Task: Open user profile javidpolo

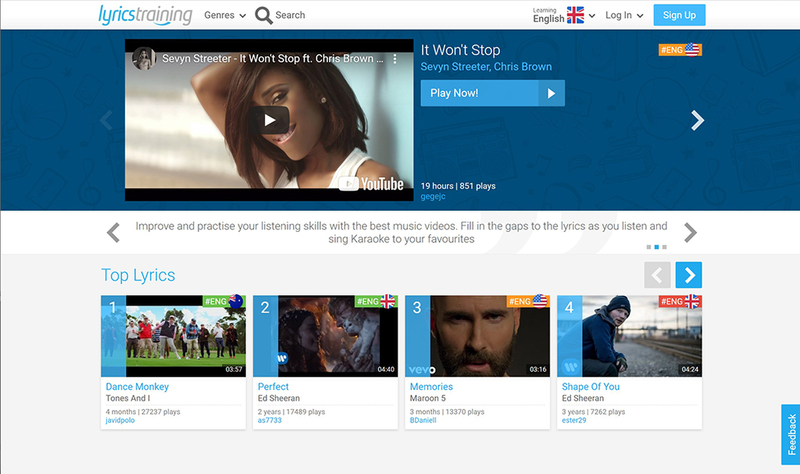Action: click(x=120, y=420)
